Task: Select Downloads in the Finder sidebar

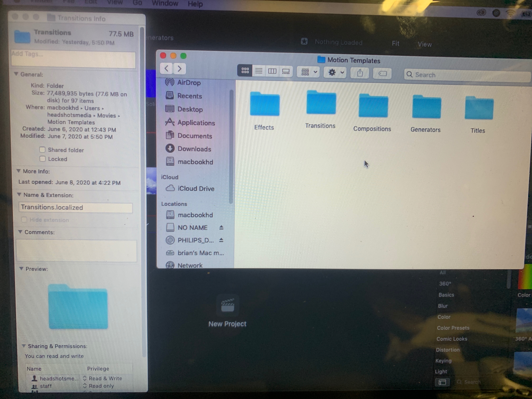Action: pos(194,149)
